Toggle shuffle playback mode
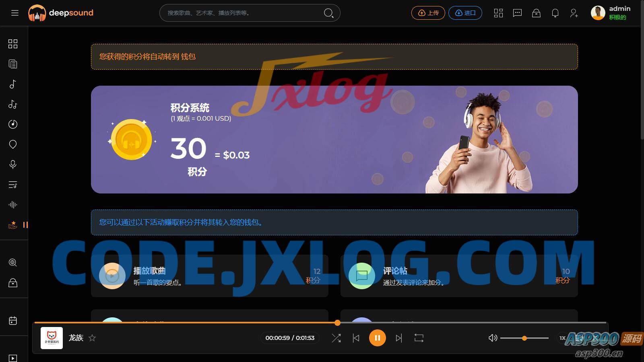This screenshot has height=362, width=644. click(336, 338)
